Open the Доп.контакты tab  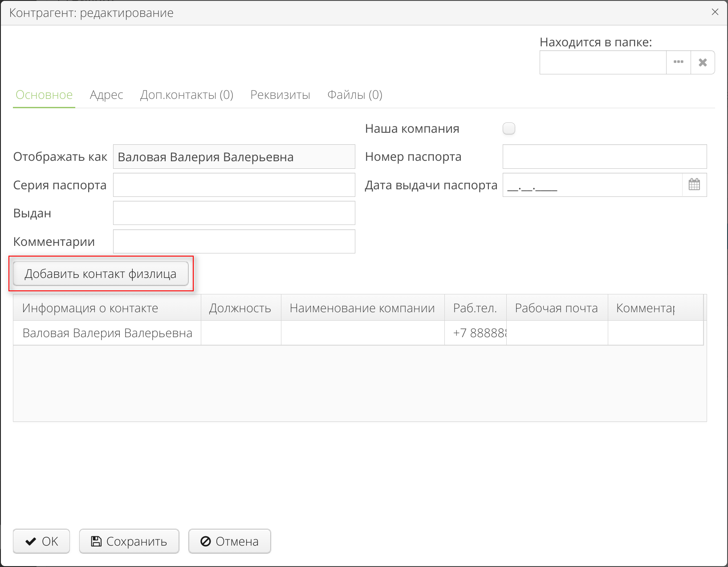pyautogui.click(x=187, y=95)
